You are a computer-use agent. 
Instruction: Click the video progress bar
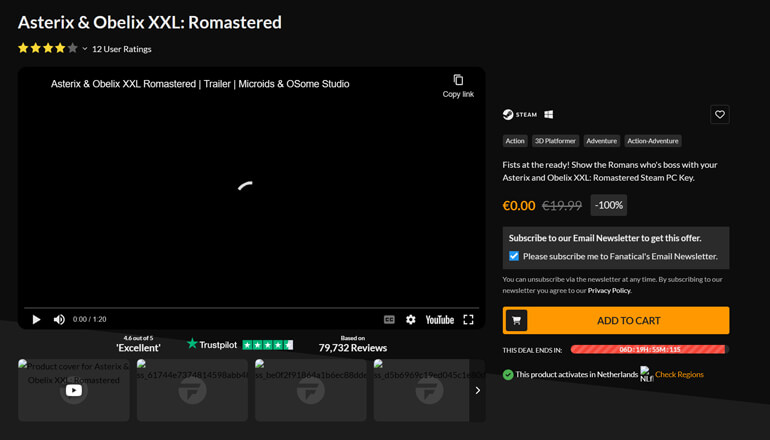251,308
